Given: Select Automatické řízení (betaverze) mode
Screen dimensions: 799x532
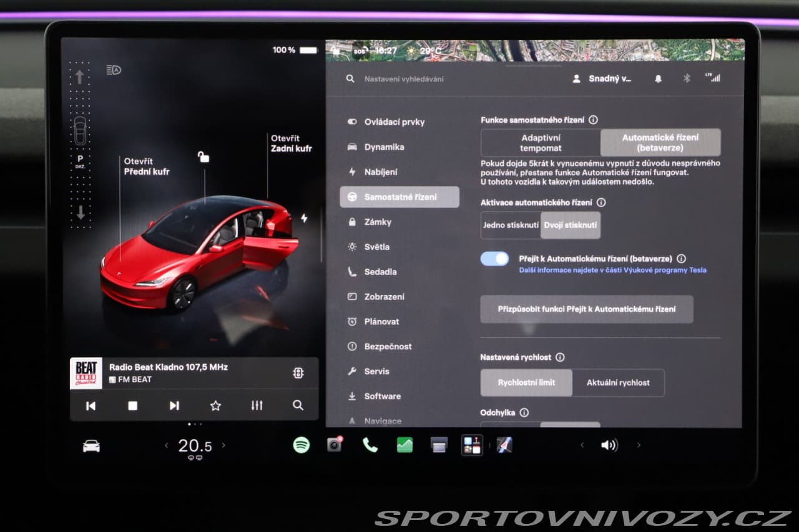Looking at the screenshot, I should pyautogui.click(x=660, y=143).
